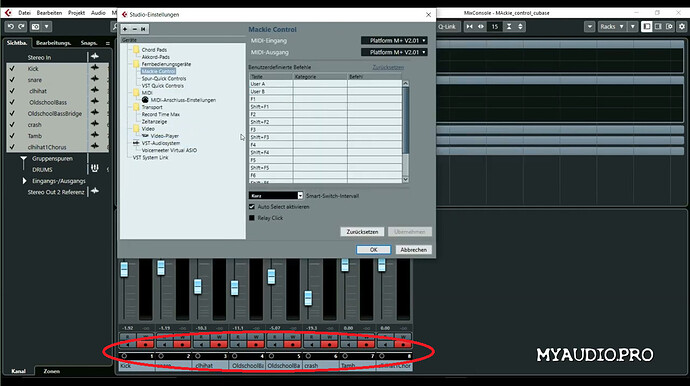The height and width of the screenshot is (386, 690).
Task: Toggle visibility checkmark for snare
Action: point(12,80)
